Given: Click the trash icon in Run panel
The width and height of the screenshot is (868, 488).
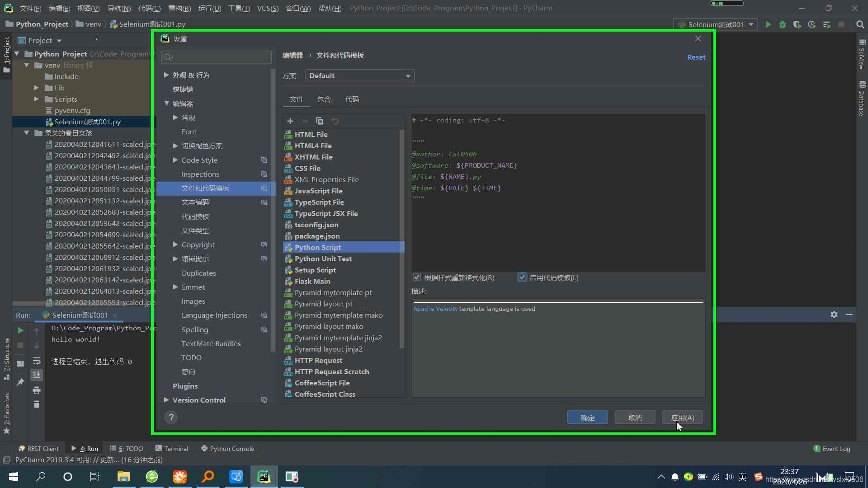Looking at the screenshot, I should (x=37, y=404).
